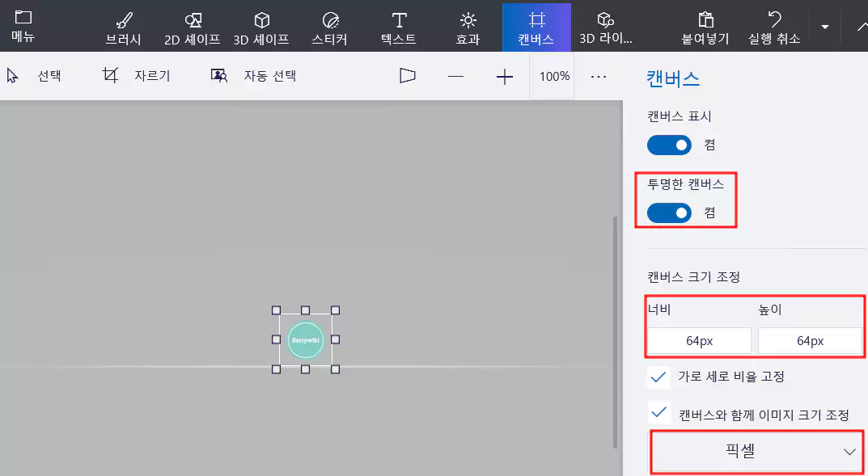Open the 2D 셰이프 shapes panel
The width and height of the screenshot is (868, 476).
pyautogui.click(x=191, y=26)
